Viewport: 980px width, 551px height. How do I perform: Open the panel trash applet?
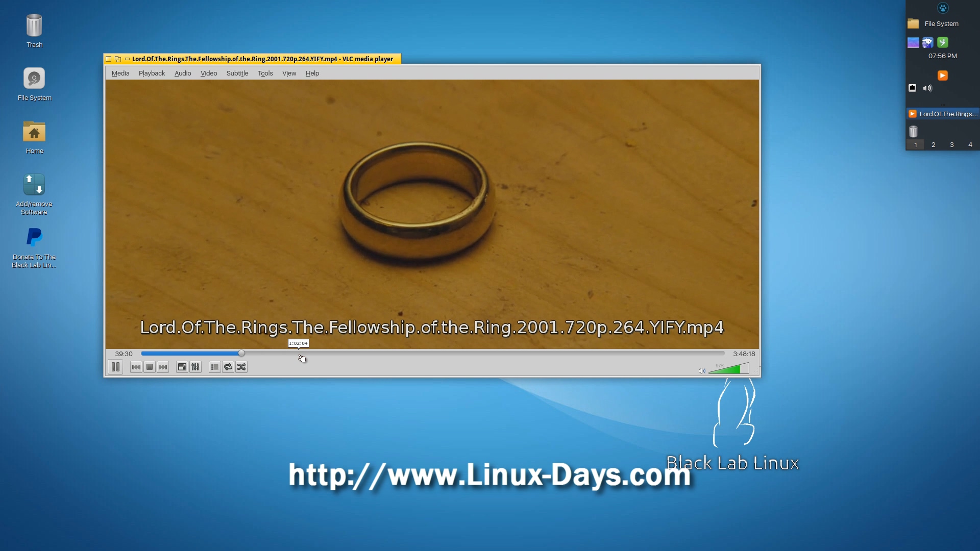(x=914, y=132)
